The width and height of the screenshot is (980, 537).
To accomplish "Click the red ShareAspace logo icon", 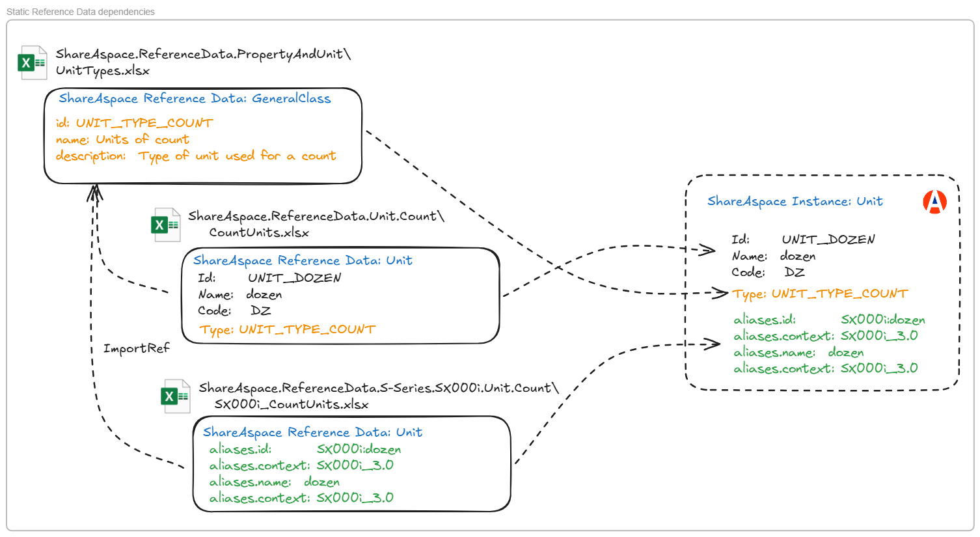I will pyautogui.click(x=934, y=202).
